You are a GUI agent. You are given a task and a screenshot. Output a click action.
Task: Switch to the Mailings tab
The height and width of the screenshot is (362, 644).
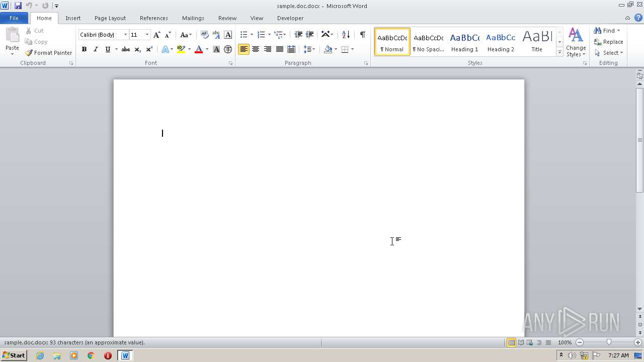click(x=193, y=18)
